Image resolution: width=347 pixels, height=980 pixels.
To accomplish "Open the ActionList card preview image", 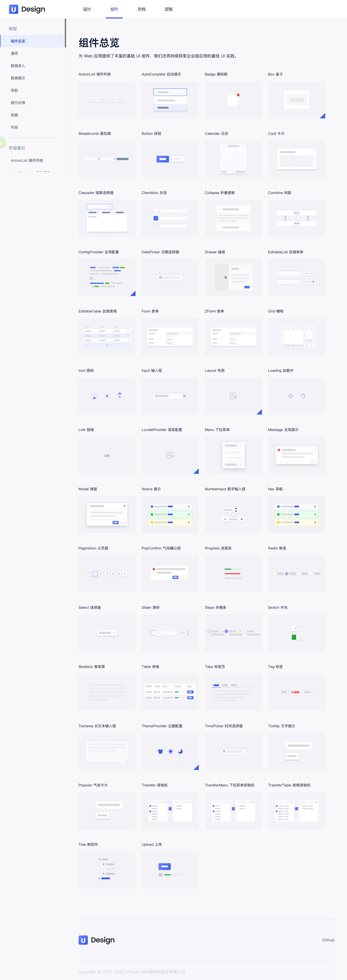I will [107, 100].
